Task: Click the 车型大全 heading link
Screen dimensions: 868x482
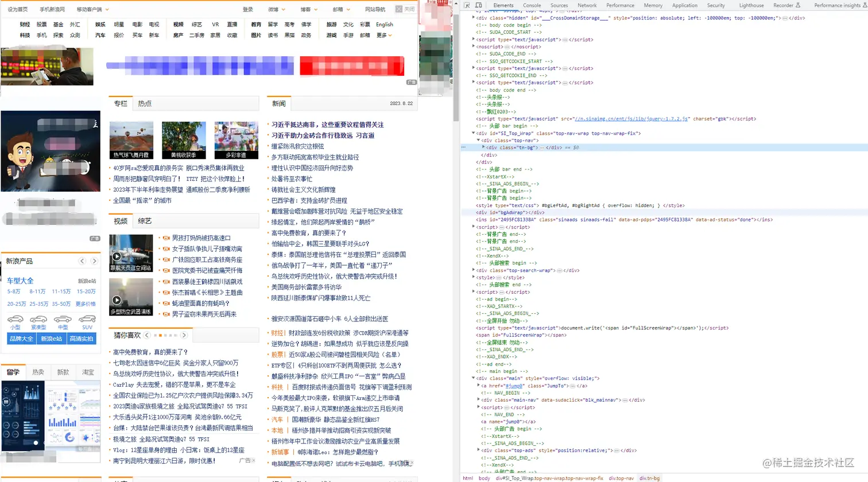Action: click(x=20, y=281)
